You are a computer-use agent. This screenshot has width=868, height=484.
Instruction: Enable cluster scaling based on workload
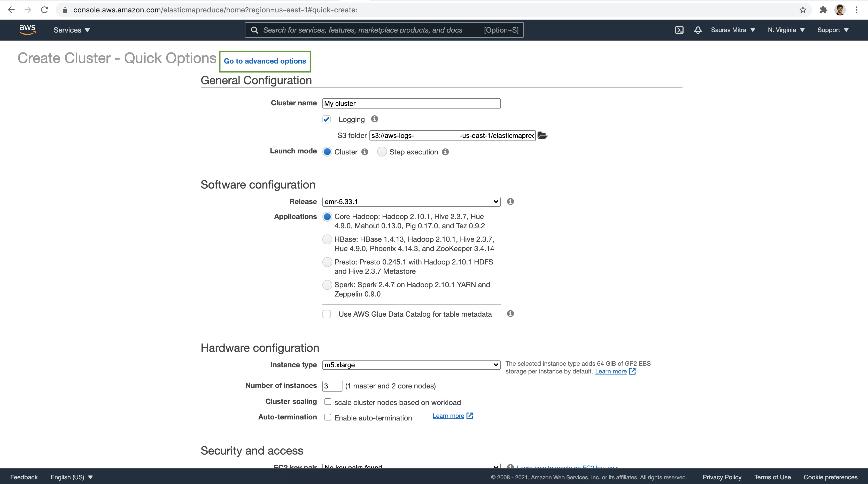point(328,402)
